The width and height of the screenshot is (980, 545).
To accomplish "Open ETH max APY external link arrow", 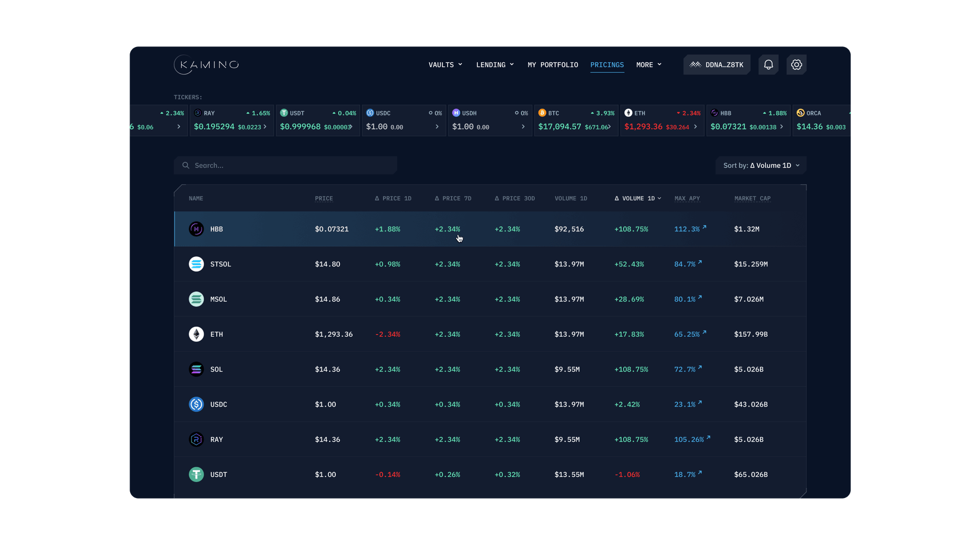I will coord(704,332).
